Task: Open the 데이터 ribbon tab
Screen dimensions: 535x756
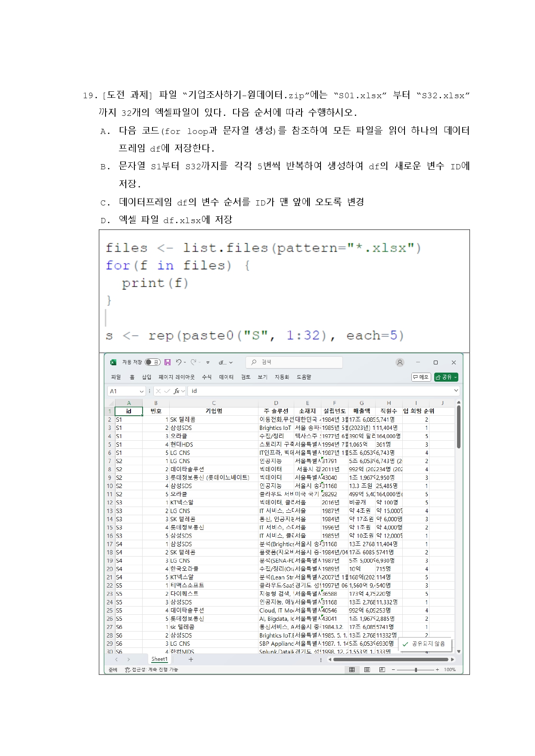Action: point(226,377)
